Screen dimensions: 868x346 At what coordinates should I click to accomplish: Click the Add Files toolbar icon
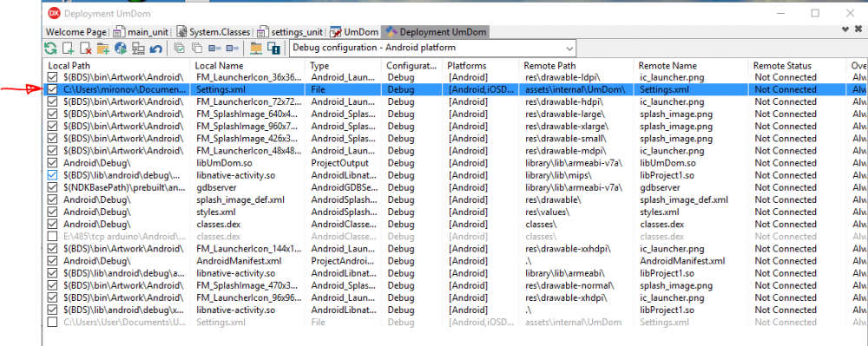68,49
